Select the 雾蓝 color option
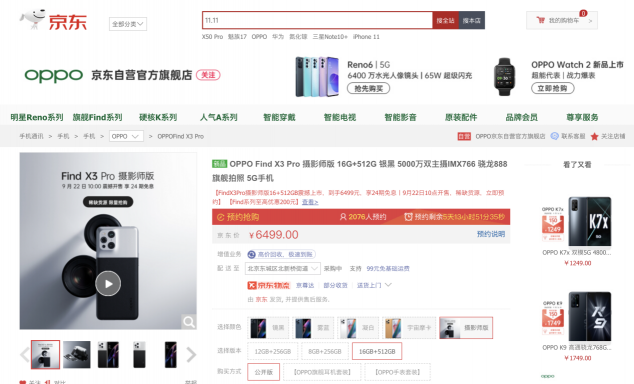This screenshot has height=384, width=634. coord(313,328)
